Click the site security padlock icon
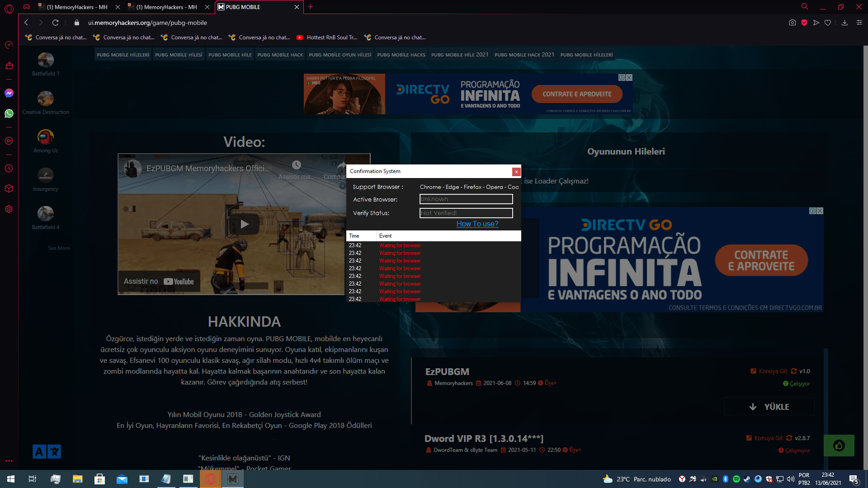The height and width of the screenshot is (488, 868). [77, 23]
